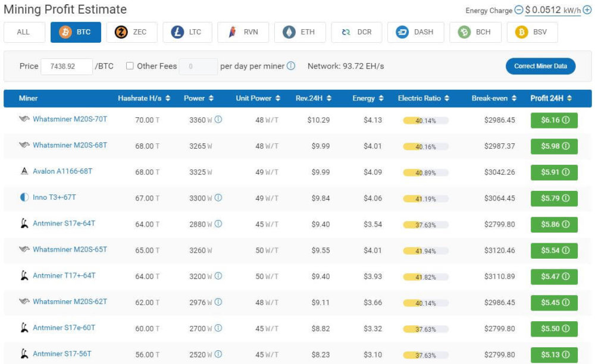Sort by Hashrate H/s column arrows
The height and width of the screenshot is (364, 595).
pyautogui.click(x=168, y=98)
